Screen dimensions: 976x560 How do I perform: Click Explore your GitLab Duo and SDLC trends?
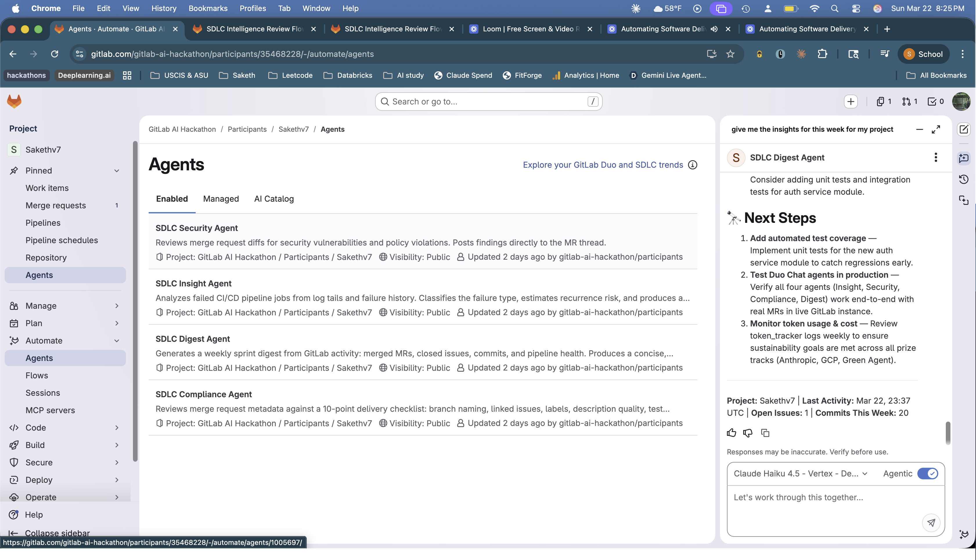click(x=603, y=165)
